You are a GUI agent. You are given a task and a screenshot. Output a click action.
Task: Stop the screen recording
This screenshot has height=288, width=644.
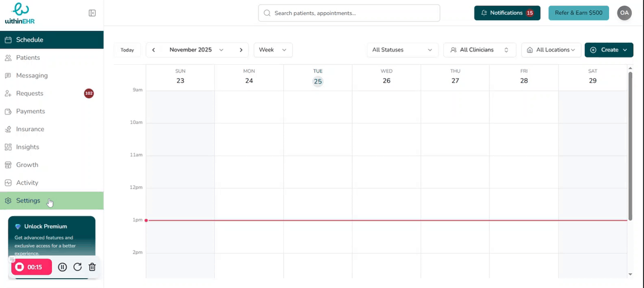tap(20, 267)
